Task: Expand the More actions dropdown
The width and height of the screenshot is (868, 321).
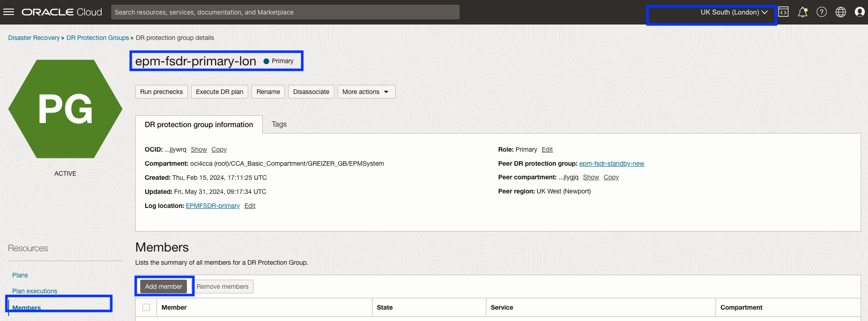Action: (366, 92)
